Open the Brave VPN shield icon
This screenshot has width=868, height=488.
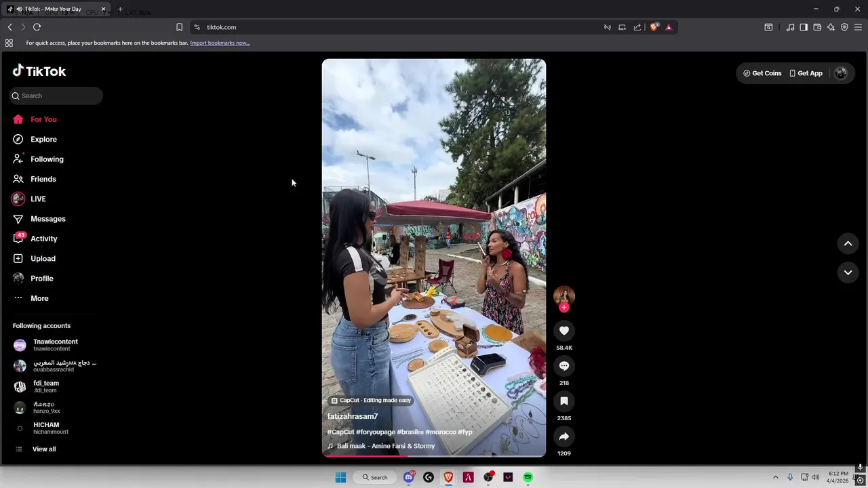(844, 27)
